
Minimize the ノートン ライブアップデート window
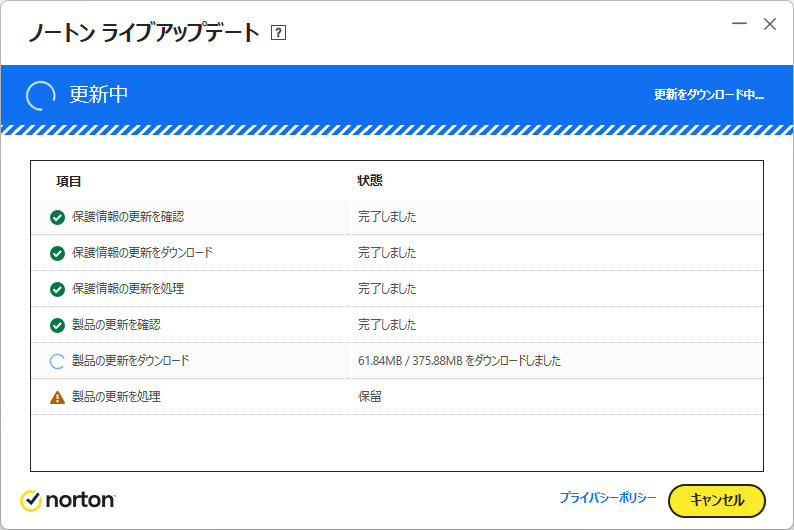[x=739, y=24]
